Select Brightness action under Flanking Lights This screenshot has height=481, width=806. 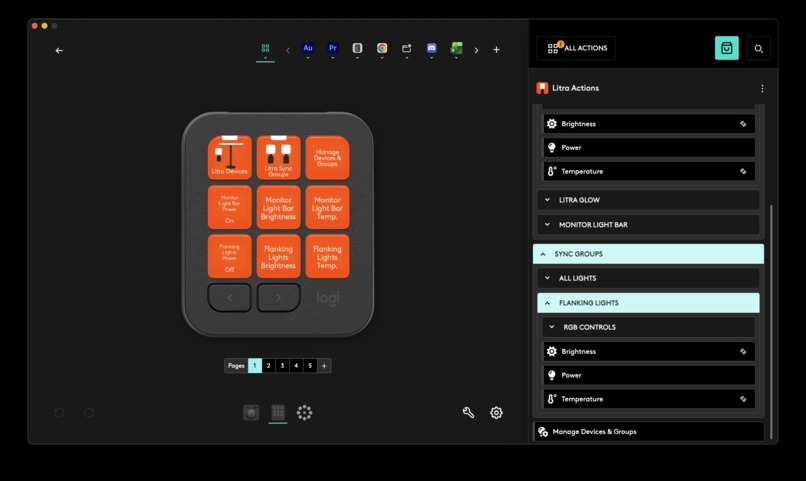tap(649, 352)
